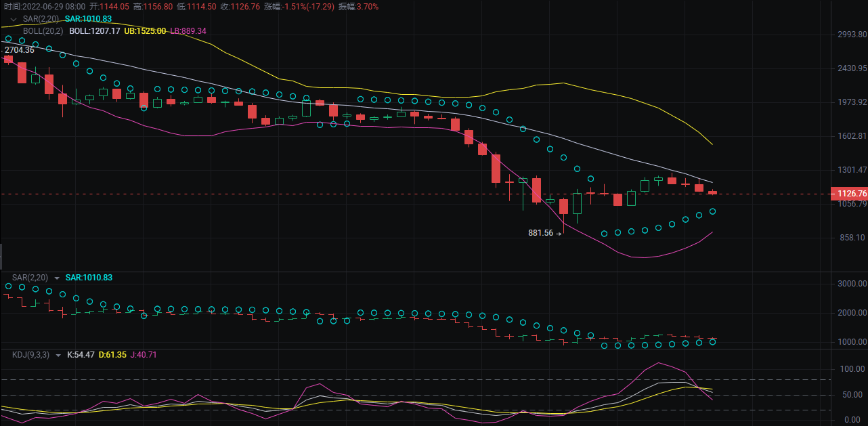Click the 881.56 low price marker

[540, 233]
